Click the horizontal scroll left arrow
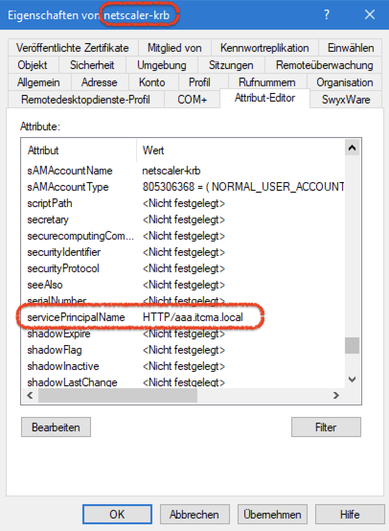The height and width of the screenshot is (531, 389). tap(30, 396)
